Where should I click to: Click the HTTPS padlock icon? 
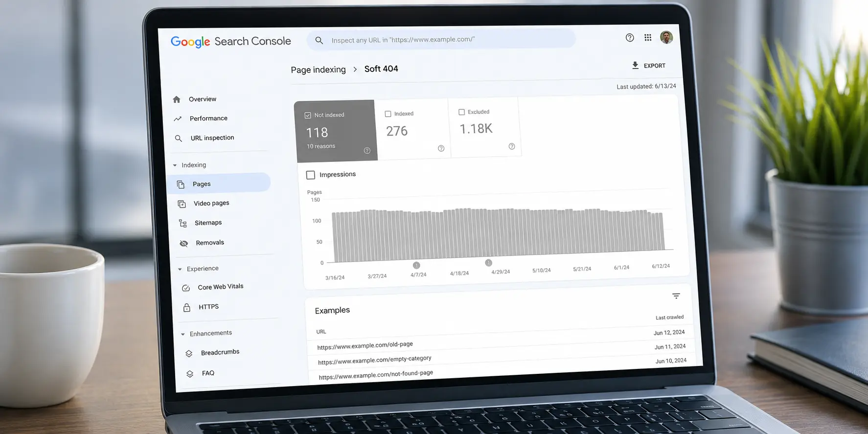point(187,308)
